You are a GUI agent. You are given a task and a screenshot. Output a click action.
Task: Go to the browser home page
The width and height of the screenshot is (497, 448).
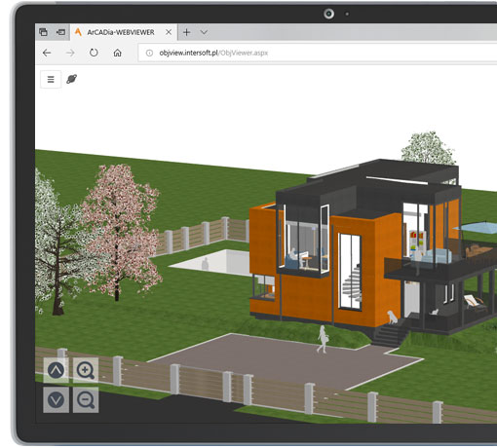coord(117,53)
